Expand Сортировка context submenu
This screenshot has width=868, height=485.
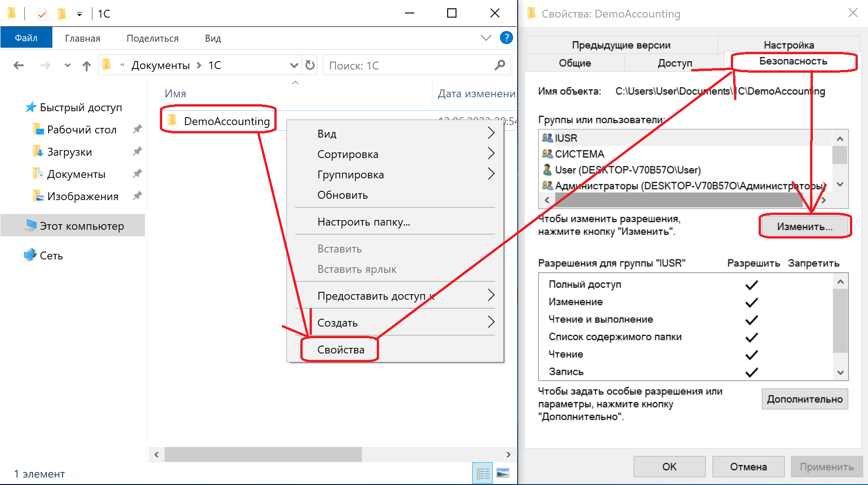[395, 154]
